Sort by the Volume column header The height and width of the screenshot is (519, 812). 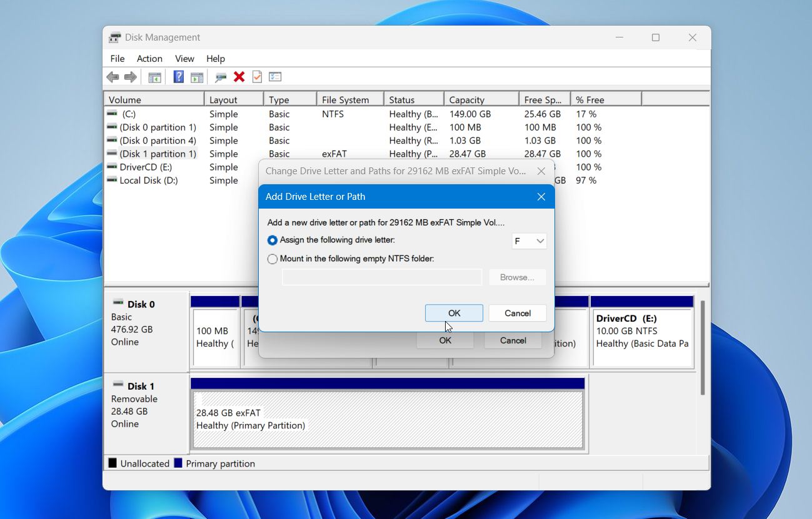(x=154, y=99)
